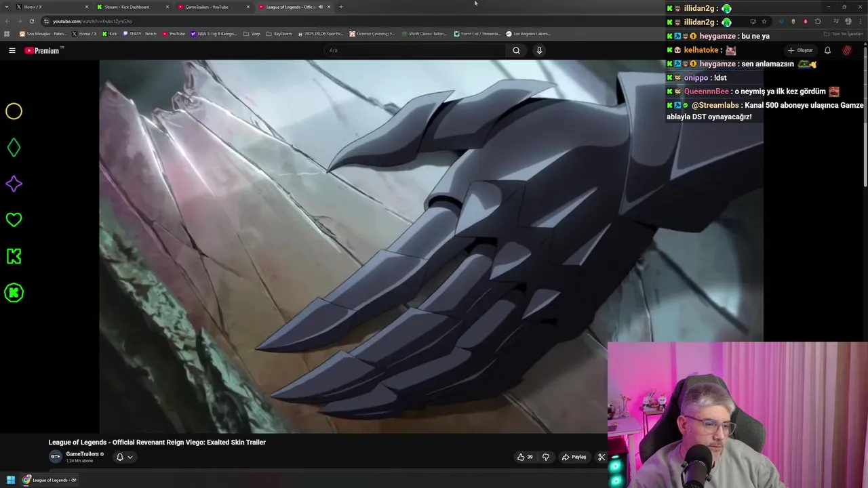Click the green diamond overlay icon
This screenshot has height=488, width=868.
[14, 147]
